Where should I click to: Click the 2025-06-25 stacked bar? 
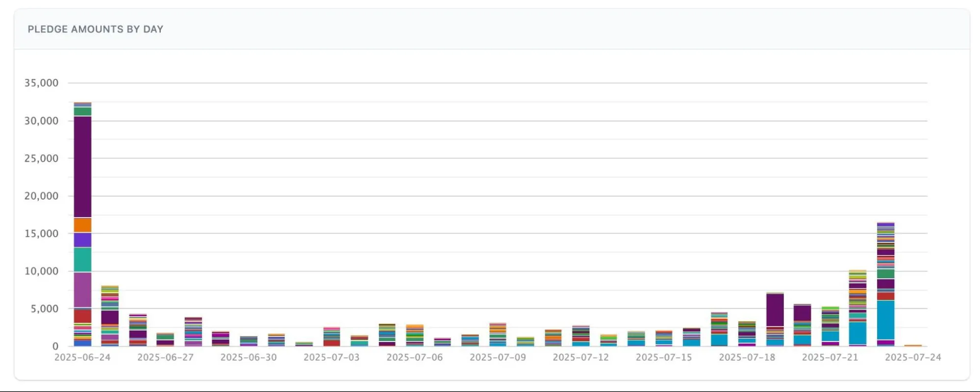pos(110,316)
